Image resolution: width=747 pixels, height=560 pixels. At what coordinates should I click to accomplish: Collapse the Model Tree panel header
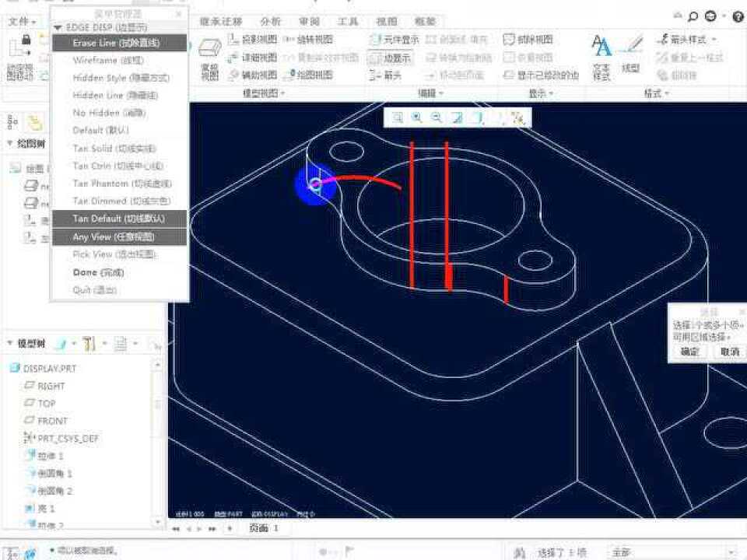click(11, 343)
